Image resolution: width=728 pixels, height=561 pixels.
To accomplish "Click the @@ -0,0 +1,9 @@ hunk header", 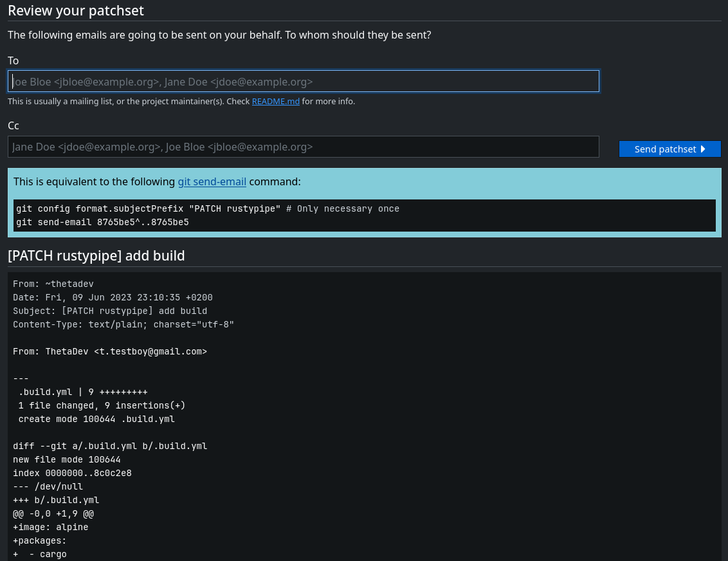I will [x=53, y=513].
